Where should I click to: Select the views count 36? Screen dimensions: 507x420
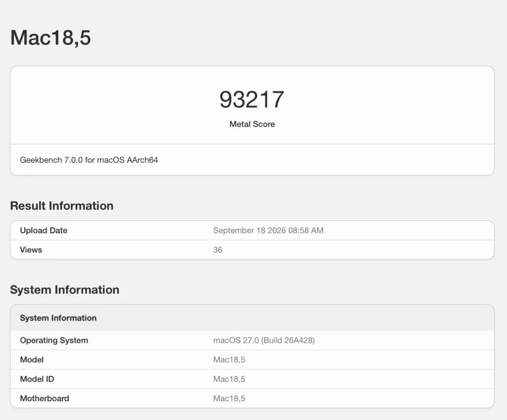pos(218,250)
